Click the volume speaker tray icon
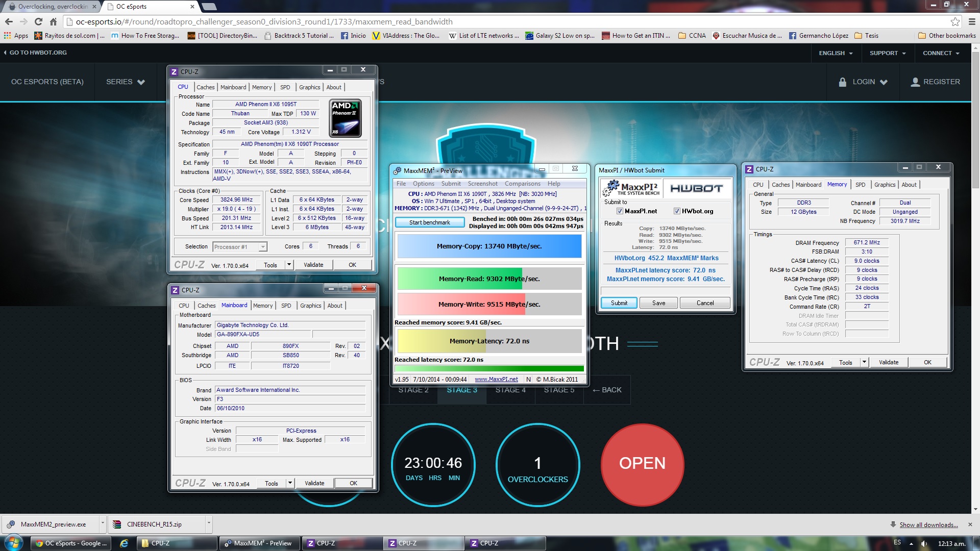This screenshot has height=551, width=980. pos(924,543)
